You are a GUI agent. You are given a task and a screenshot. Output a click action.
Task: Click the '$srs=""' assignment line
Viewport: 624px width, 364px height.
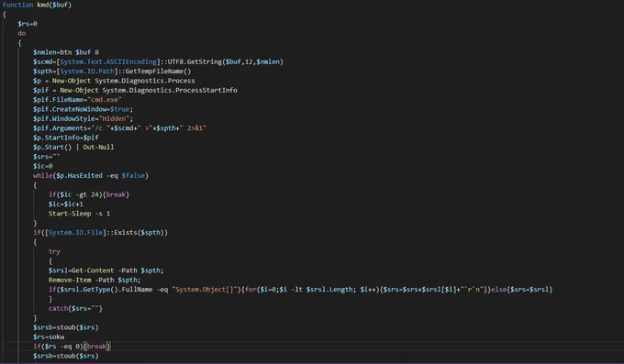click(x=47, y=157)
